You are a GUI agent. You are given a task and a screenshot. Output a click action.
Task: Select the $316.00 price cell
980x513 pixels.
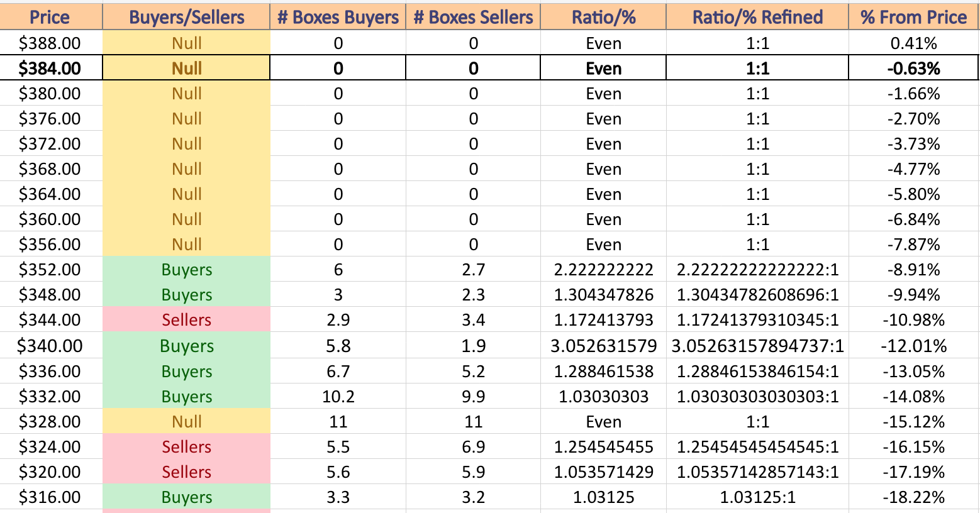click(x=50, y=497)
